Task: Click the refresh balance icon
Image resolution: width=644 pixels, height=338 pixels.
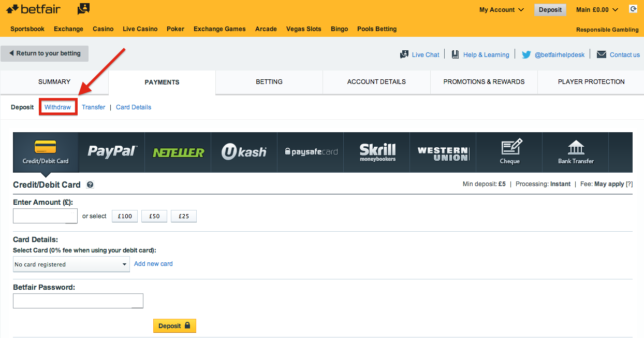Action: pyautogui.click(x=633, y=9)
